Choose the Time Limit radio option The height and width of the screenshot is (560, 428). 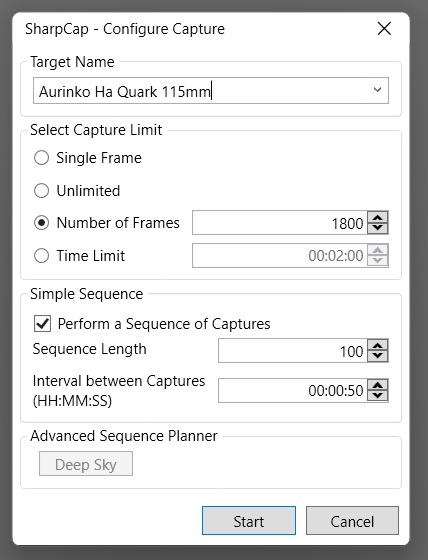[41, 256]
